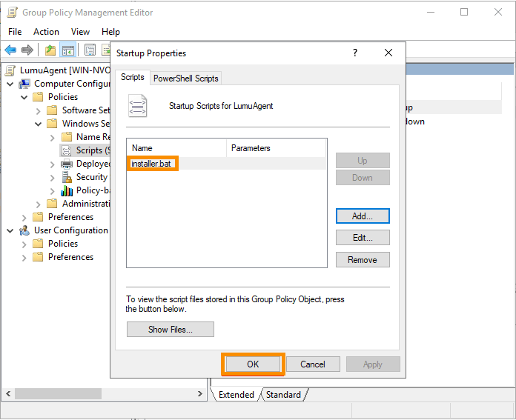Click the Deployed Printers printer icon
516x420 pixels.
click(67, 164)
